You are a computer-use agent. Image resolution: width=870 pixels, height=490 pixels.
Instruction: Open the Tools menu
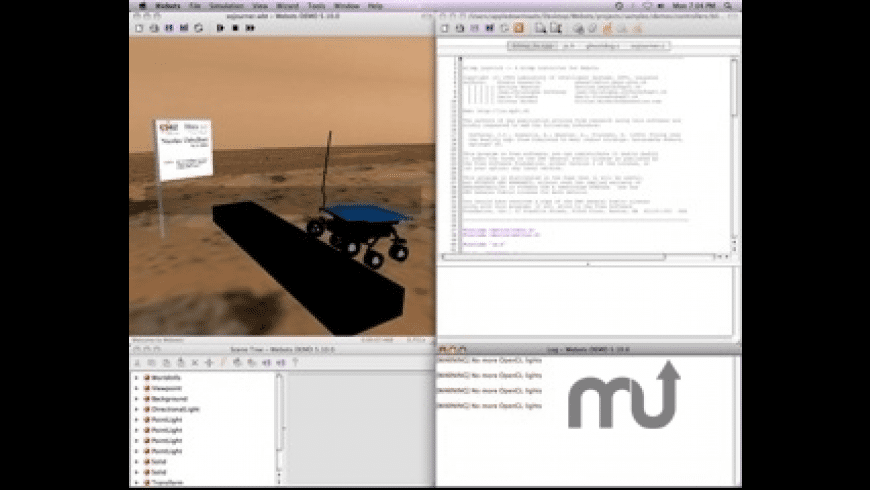(x=316, y=6)
